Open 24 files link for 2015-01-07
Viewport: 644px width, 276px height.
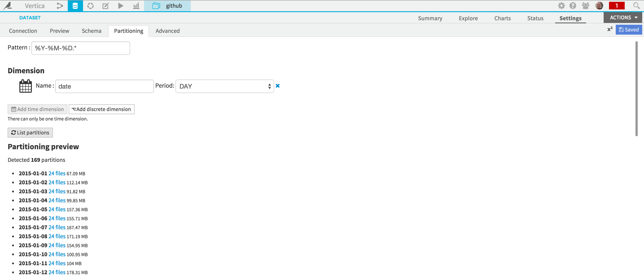57,227
